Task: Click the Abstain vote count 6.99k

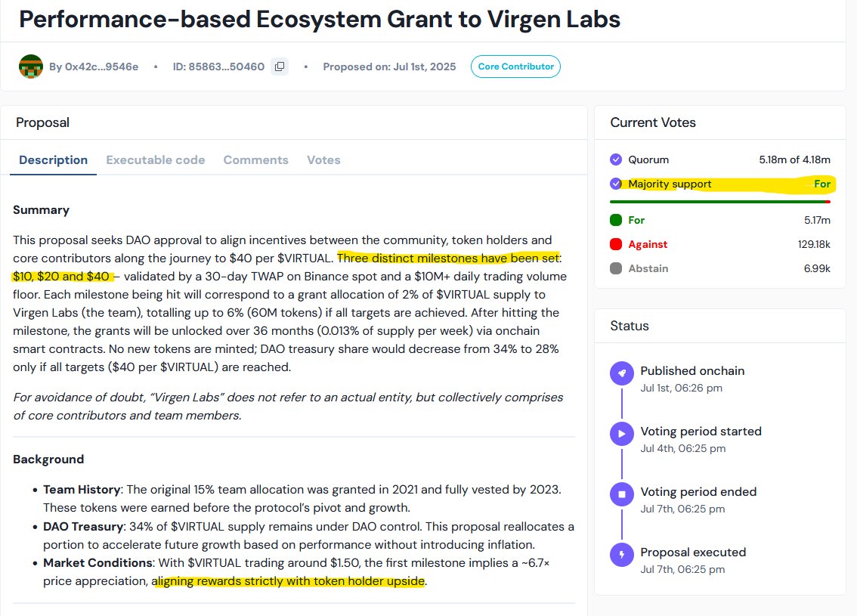Action: 817,268
